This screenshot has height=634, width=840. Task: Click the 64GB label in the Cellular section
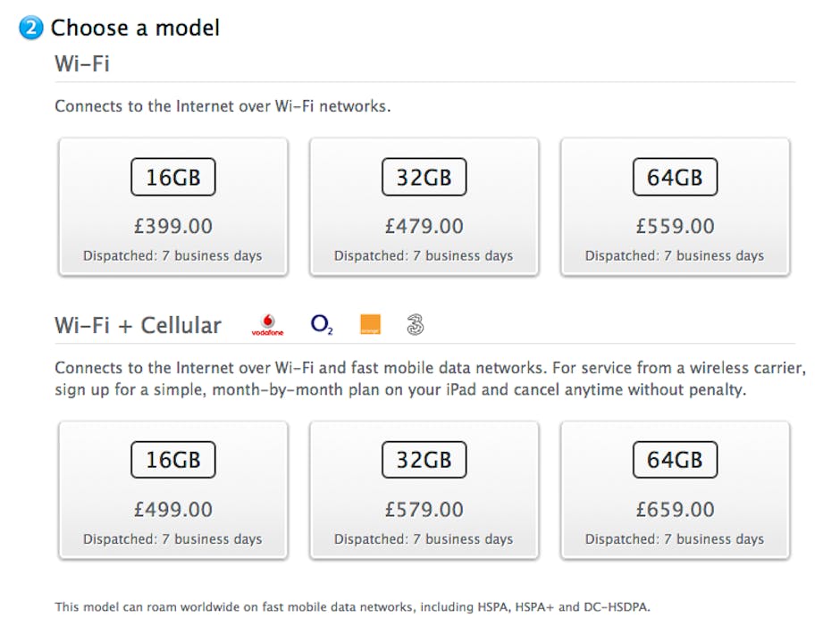(675, 461)
